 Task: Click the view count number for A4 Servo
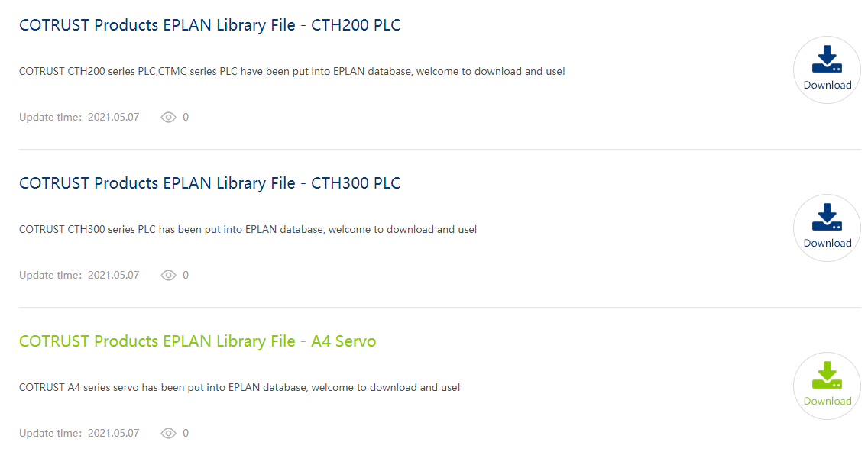pos(186,434)
